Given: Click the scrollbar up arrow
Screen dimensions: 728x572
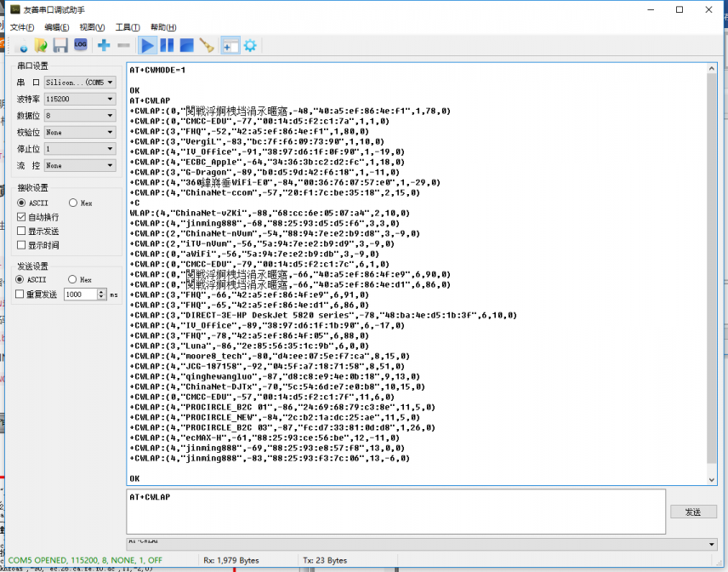Looking at the screenshot, I should pos(711,68).
